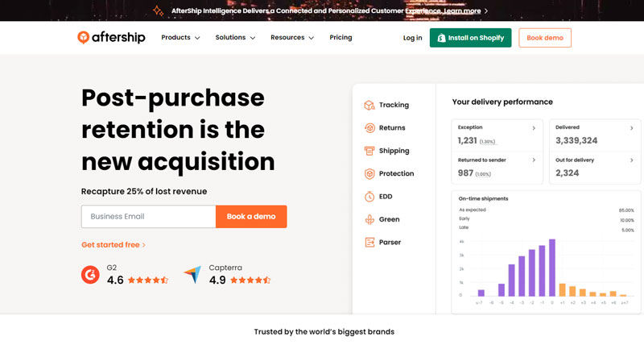Select the EDD clock icon

click(x=369, y=197)
